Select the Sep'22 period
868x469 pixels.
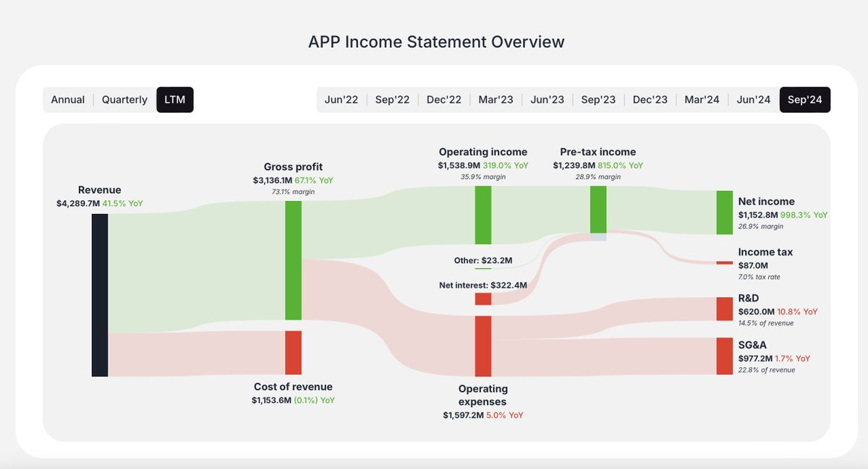click(x=392, y=99)
